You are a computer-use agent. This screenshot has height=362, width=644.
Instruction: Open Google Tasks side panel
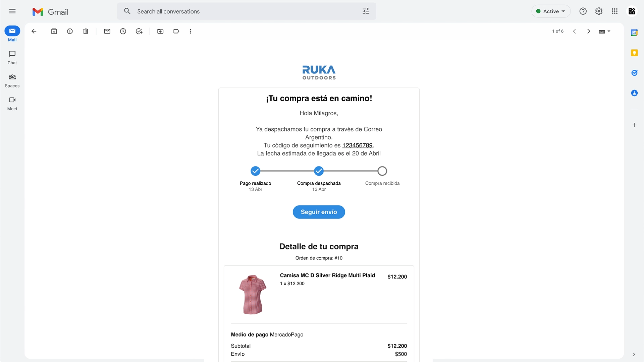pos(634,73)
